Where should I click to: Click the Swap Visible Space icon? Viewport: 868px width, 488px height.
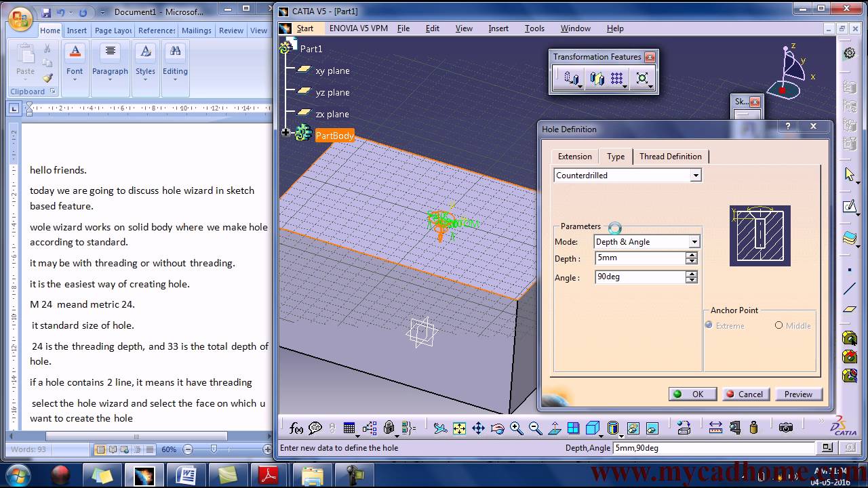(x=652, y=428)
